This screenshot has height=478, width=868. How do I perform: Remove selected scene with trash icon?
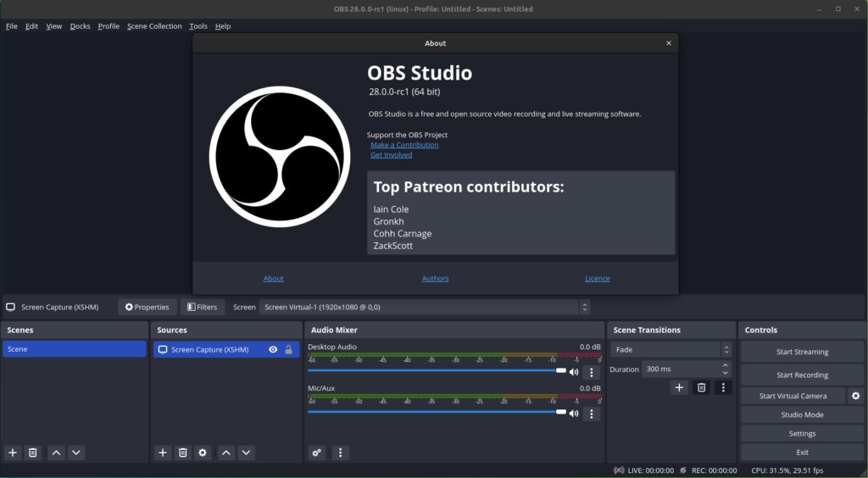click(x=33, y=453)
